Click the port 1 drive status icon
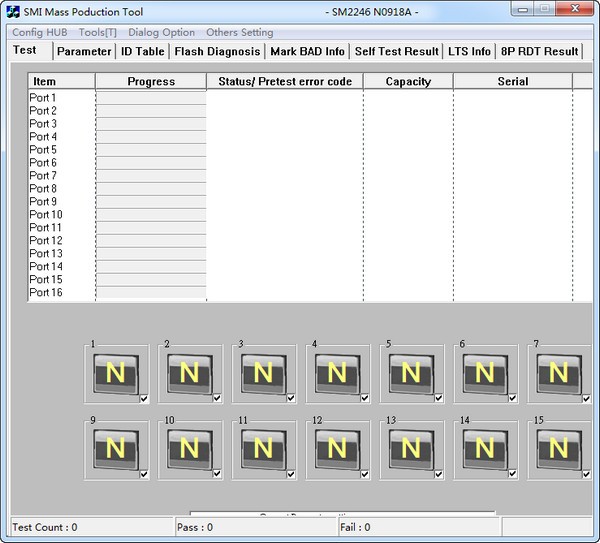This screenshot has height=543, width=600. click(x=115, y=374)
